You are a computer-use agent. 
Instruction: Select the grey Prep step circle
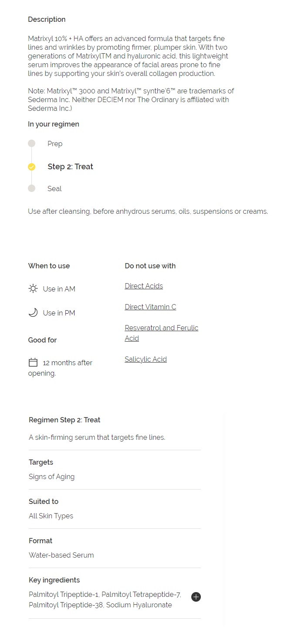tap(31, 144)
